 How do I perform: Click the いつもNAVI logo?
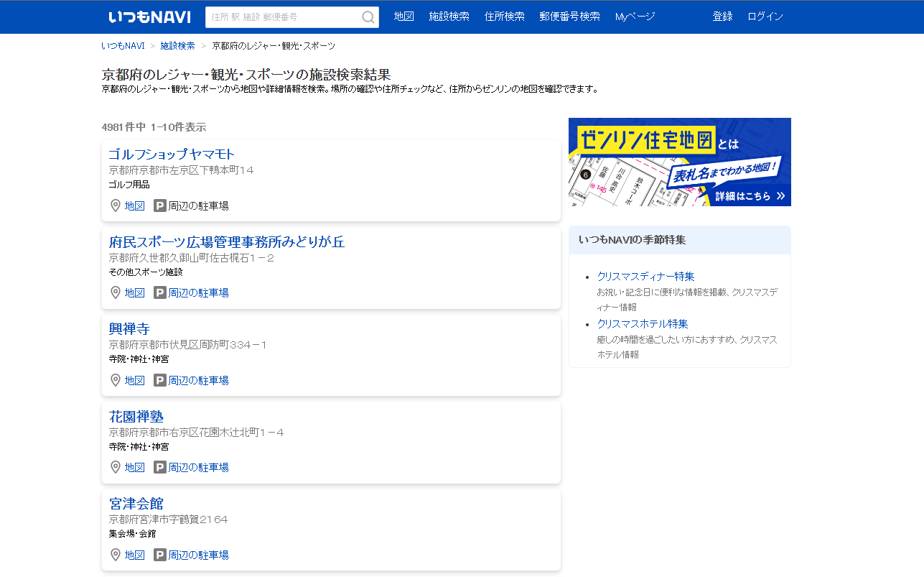[149, 17]
